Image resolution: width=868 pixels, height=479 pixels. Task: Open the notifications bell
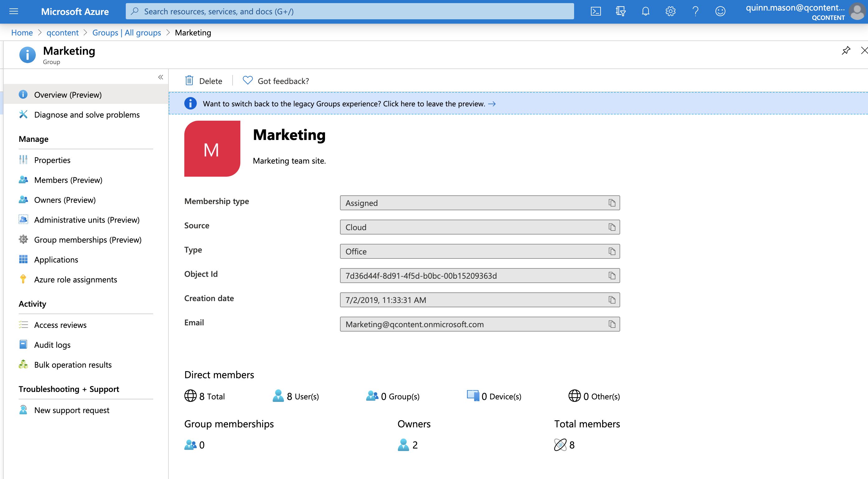click(x=645, y=12)
